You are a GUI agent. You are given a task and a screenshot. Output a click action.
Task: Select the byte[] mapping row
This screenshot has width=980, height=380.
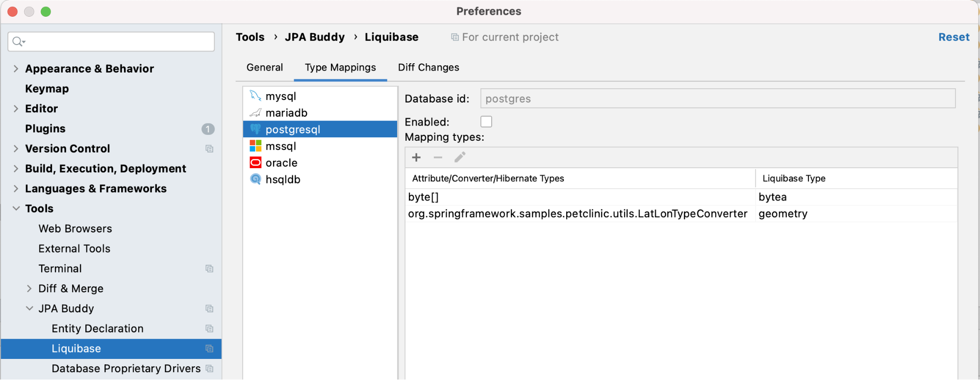[x=681, y=197]
